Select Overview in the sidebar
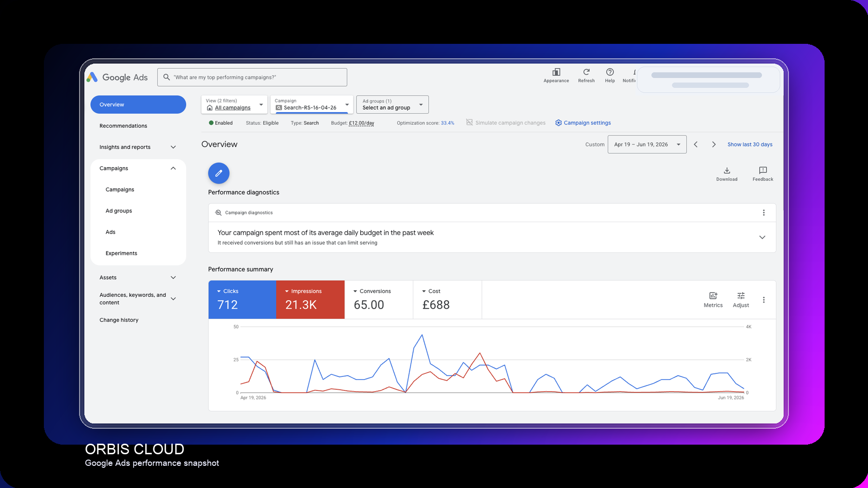The image size is (868, 488). tap(138, 105)
